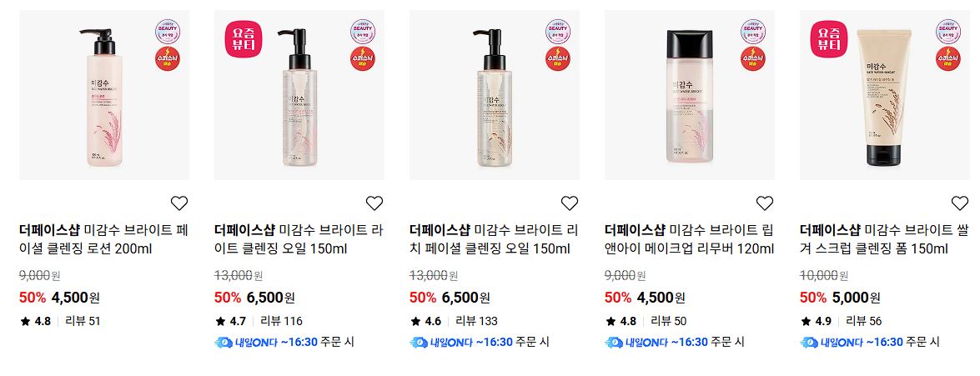Tap heart icon for 쌀겨 스크럽 클렌징 폼
980x376 pixels.
(960, 203)
